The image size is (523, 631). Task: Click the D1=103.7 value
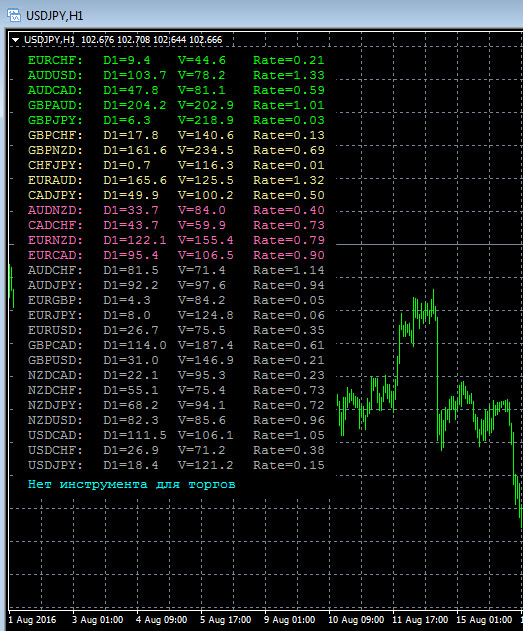(135, 75)
